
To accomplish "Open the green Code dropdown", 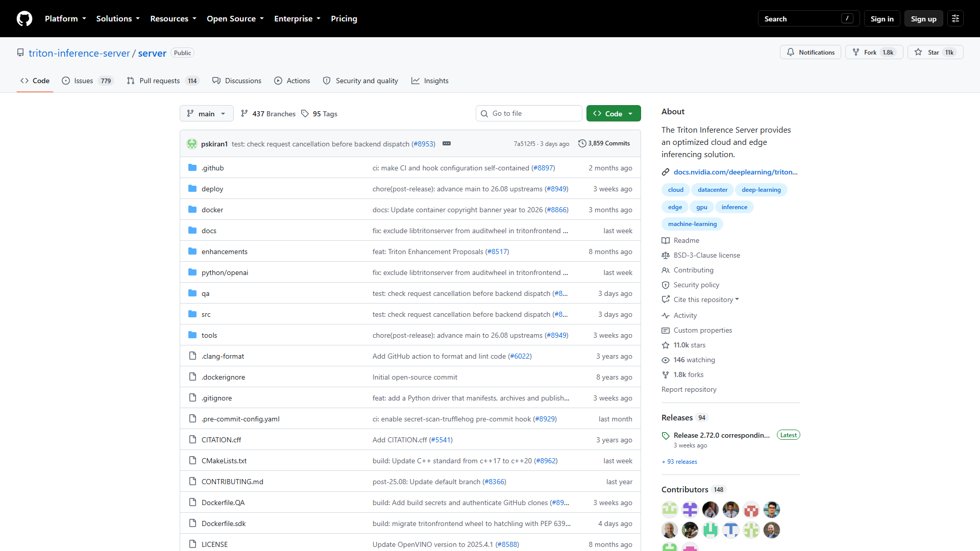I will (613, 114).
